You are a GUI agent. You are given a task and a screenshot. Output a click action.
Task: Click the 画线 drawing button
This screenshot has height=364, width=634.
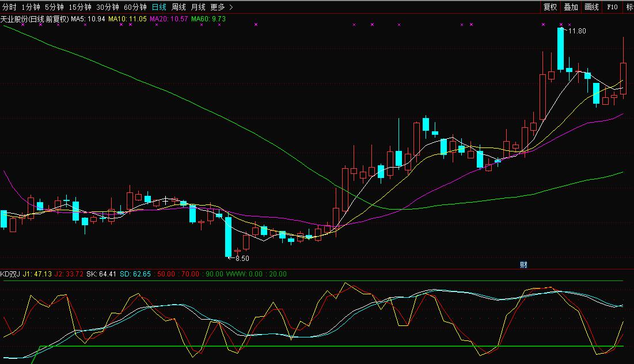tap(591, 7)
